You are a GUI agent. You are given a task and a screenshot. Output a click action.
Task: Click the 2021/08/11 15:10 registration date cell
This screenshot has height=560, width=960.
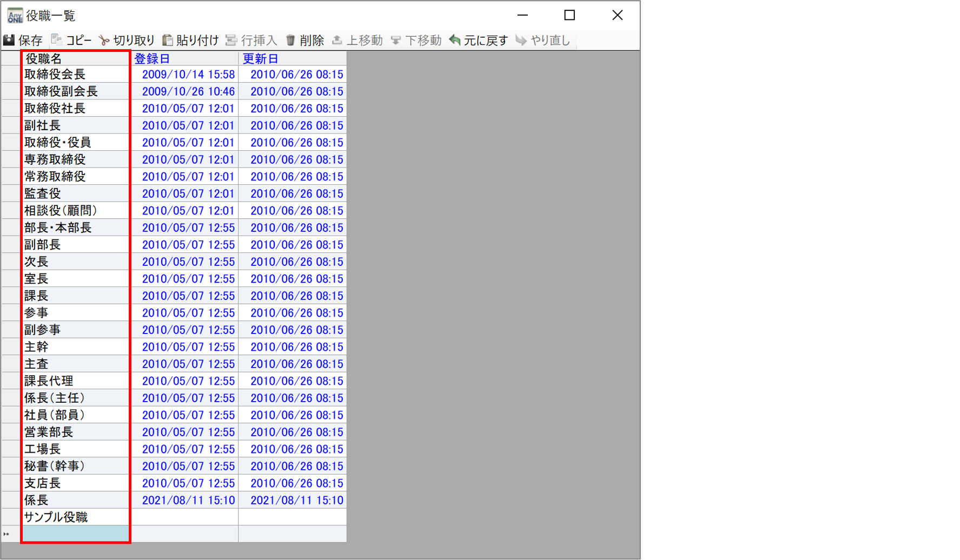(188, 501)
